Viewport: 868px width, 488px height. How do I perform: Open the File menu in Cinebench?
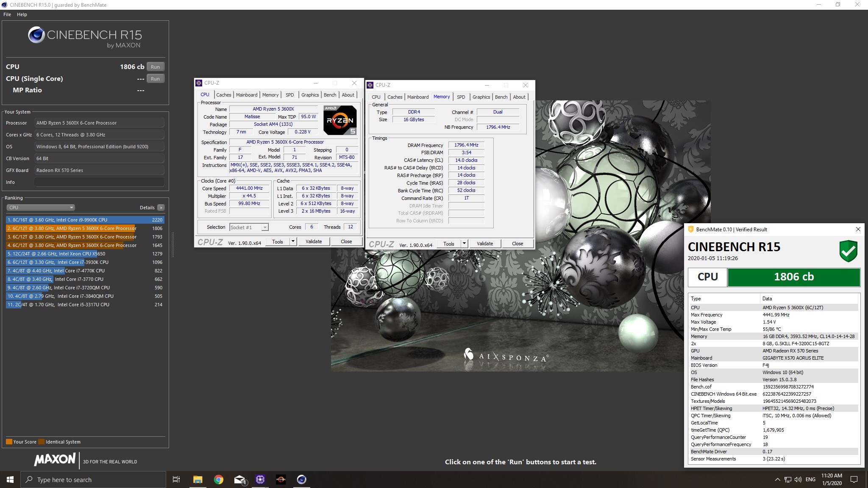point(7,14)
